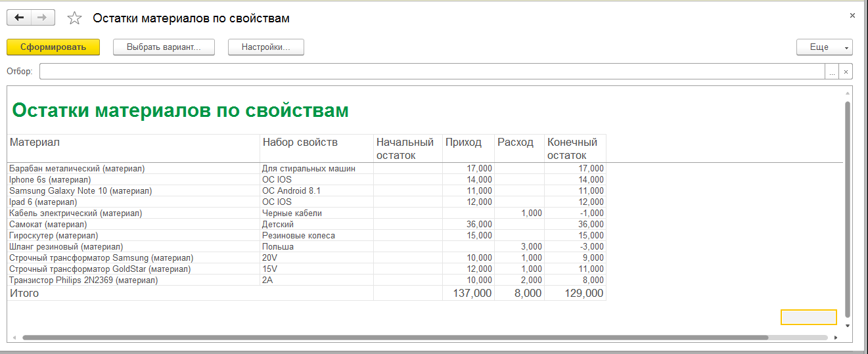
Task: Click the scroll right arrow
Action: tap(836, 338)
